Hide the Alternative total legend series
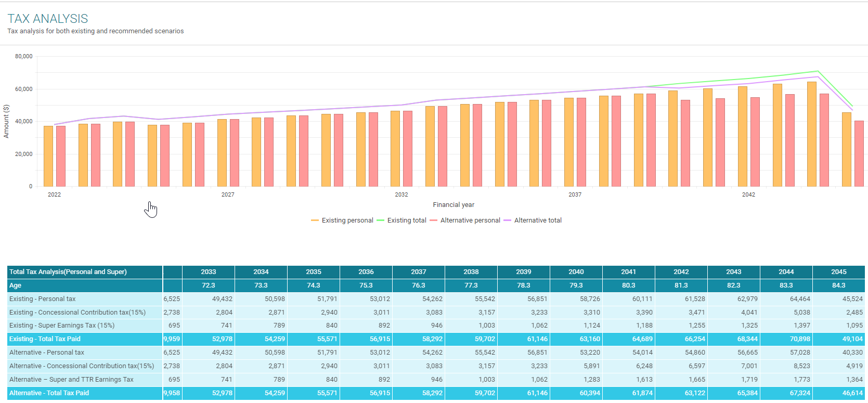The width and height of the screenshot is (868, 403). coord(533,220)
